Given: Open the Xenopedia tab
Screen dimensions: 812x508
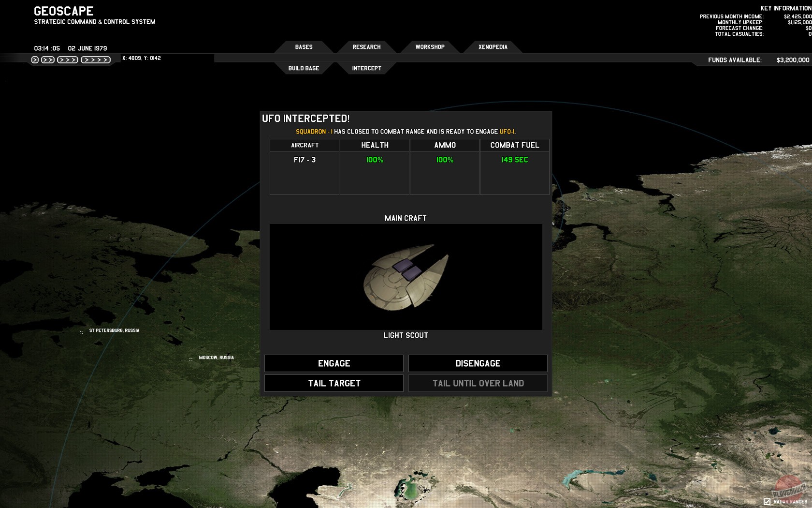Looking at the screenshot, I should [493, 47].
